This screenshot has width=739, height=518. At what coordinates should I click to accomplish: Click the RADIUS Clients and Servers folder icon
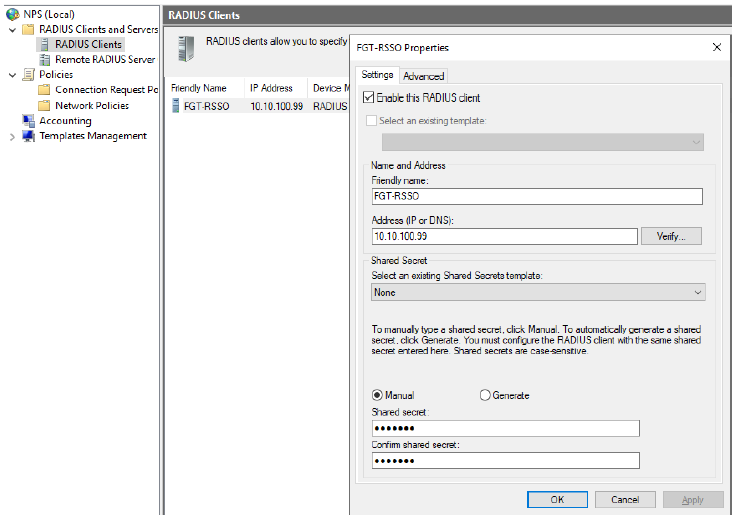pos(28,29)
